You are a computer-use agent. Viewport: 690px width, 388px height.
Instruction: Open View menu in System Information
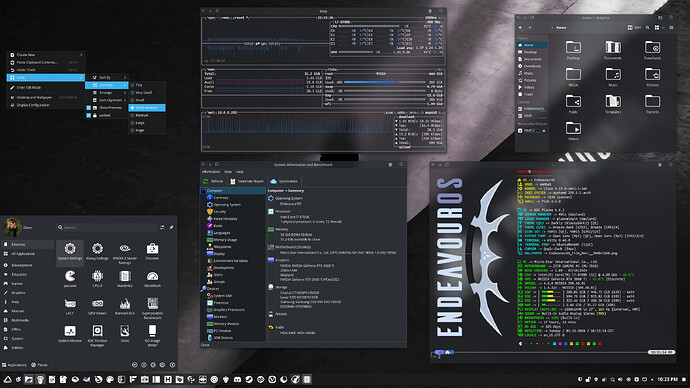point(228,172)
